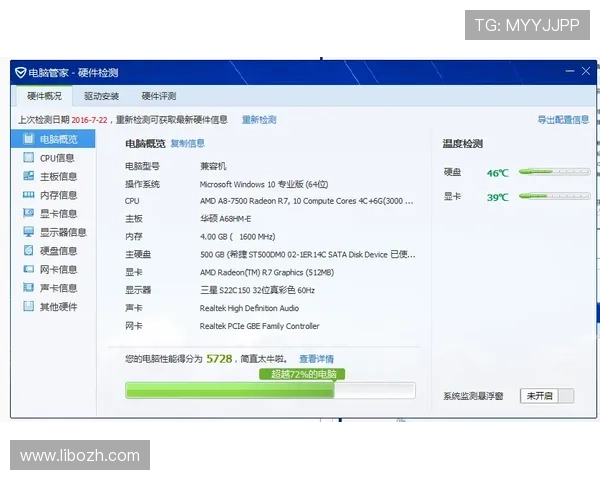
Task: Open the 声卡信息 sound card icon
Action: pyautogui.click(x=28, y=287)
